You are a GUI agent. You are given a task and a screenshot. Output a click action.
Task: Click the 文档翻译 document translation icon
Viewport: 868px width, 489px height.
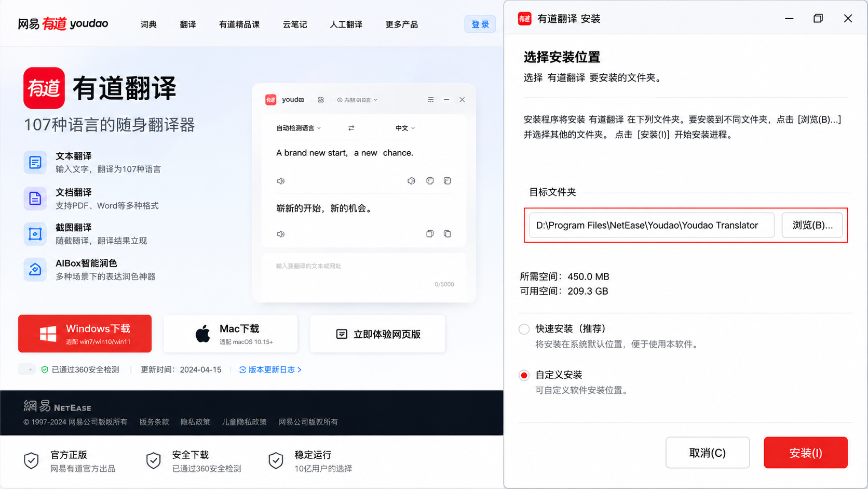coord(35,198)
